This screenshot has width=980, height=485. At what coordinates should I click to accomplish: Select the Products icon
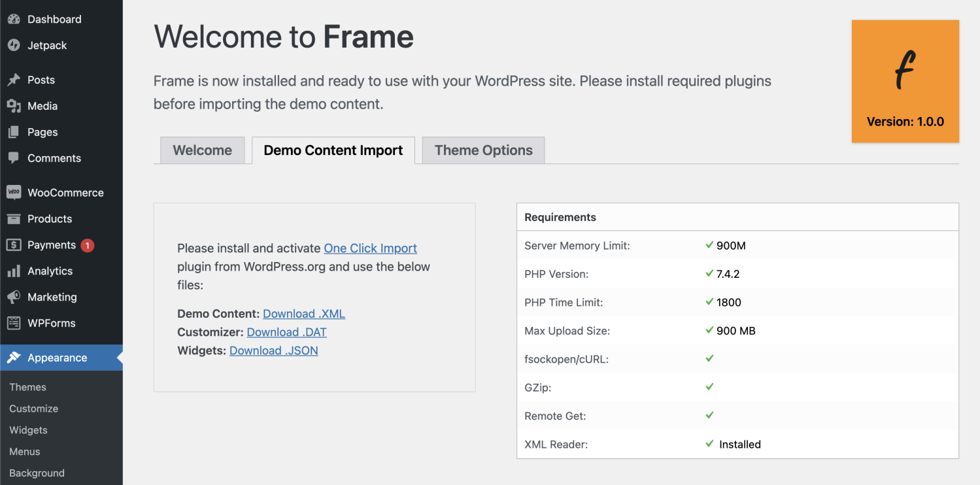pos(14,218)
